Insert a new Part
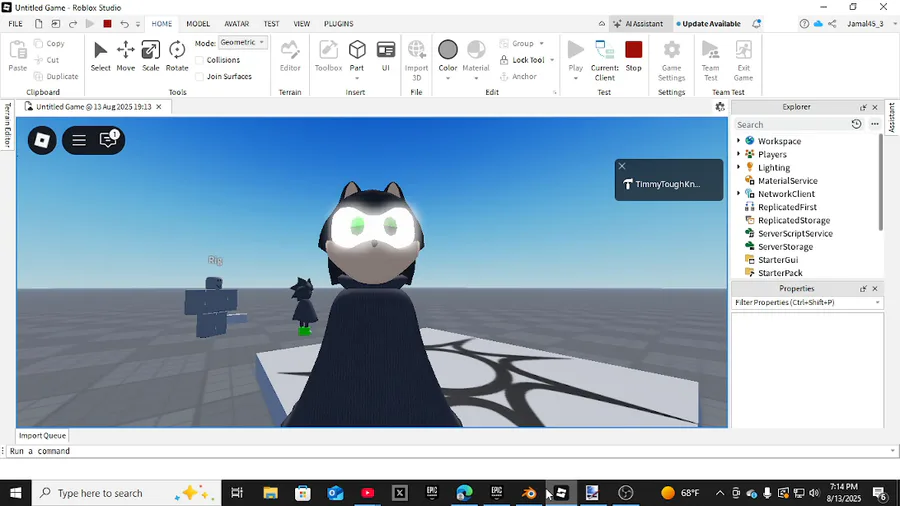The image size is (900, 506). [357, 55]
